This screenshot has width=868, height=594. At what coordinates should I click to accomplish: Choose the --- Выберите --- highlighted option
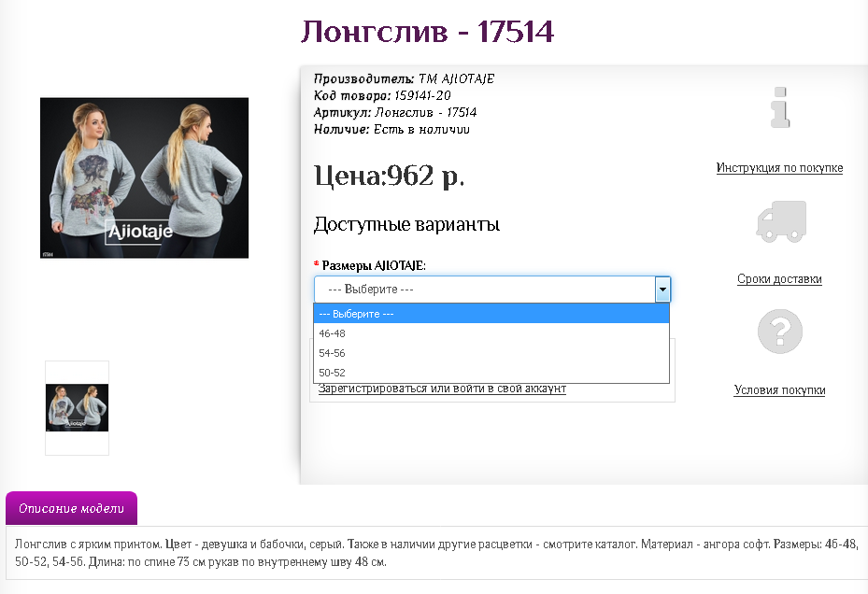pos(491,313)
